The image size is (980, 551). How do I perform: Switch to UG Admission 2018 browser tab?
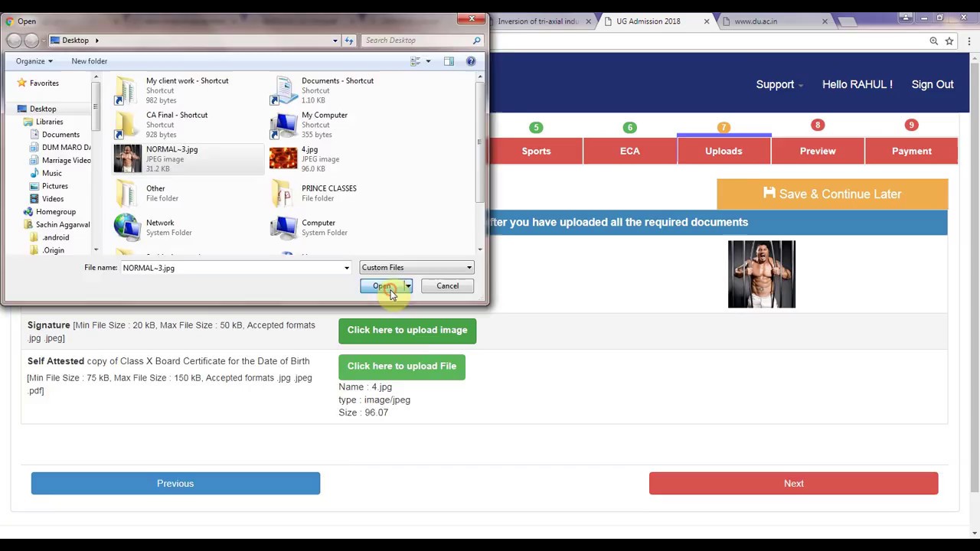(x=648, y=21)
